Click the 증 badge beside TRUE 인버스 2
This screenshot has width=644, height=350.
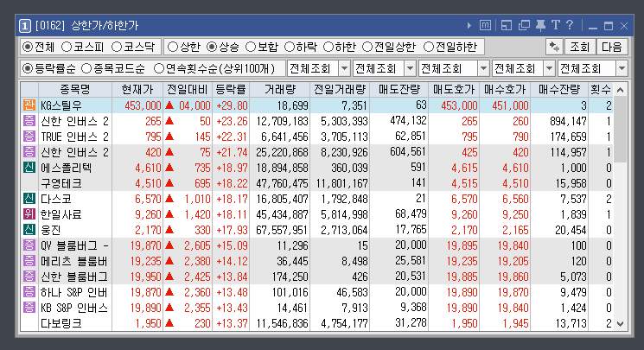(29, 137)
